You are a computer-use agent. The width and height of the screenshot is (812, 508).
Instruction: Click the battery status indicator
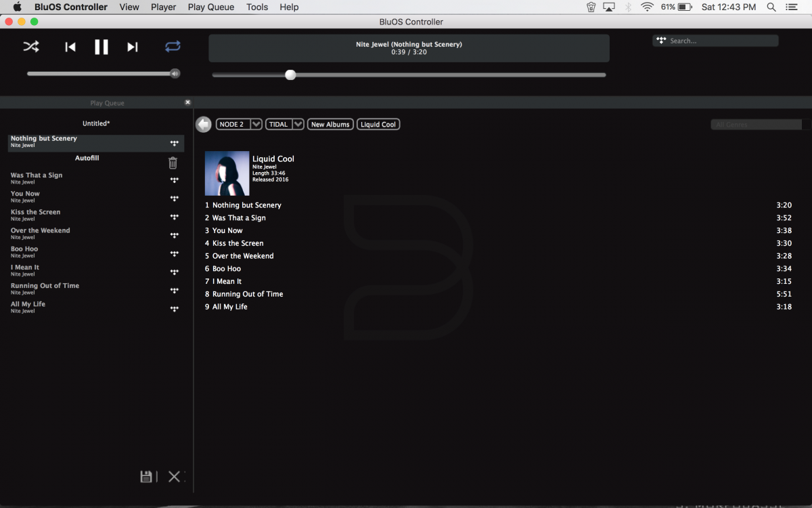[677, 7]
